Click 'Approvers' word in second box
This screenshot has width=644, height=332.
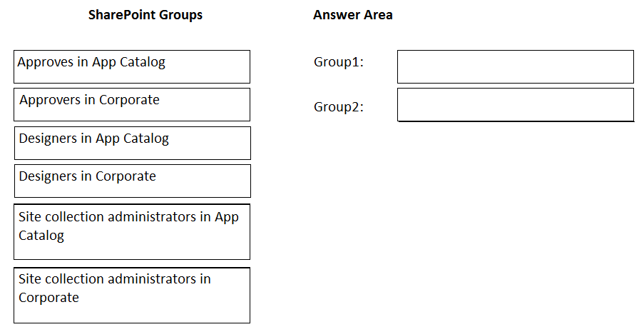(x=50, y=100)
